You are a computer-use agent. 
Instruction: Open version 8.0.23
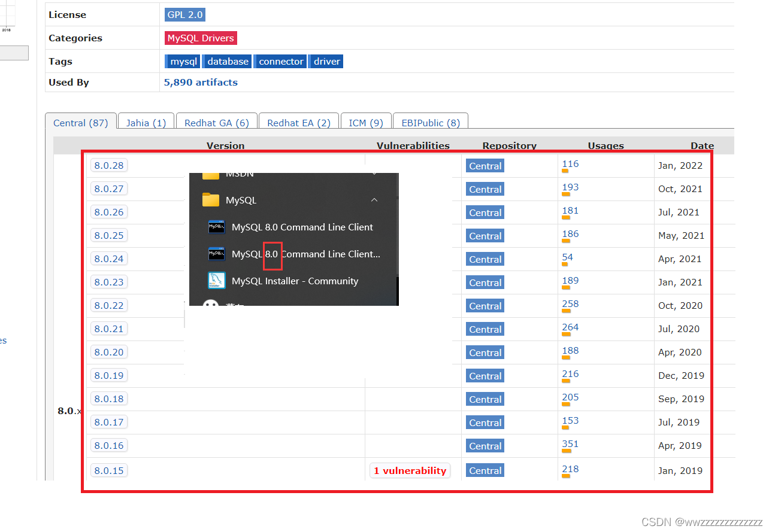point(109,282)
